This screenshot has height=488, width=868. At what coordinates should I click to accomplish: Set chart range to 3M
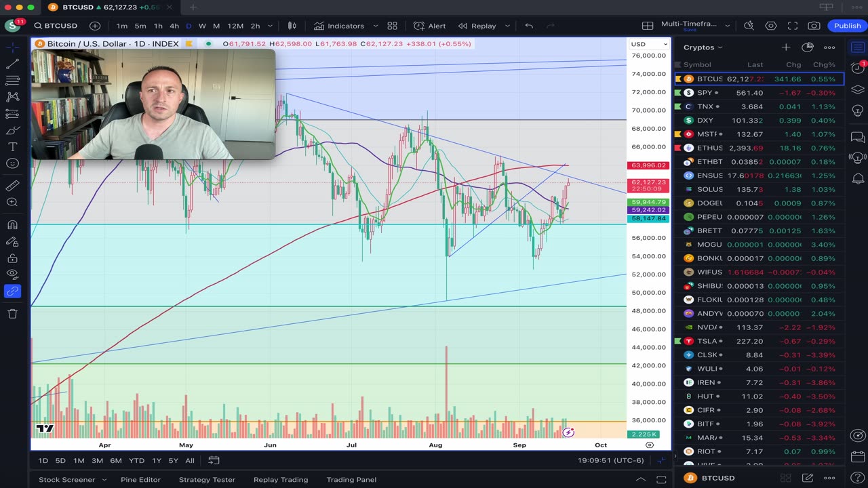point(97,460)
